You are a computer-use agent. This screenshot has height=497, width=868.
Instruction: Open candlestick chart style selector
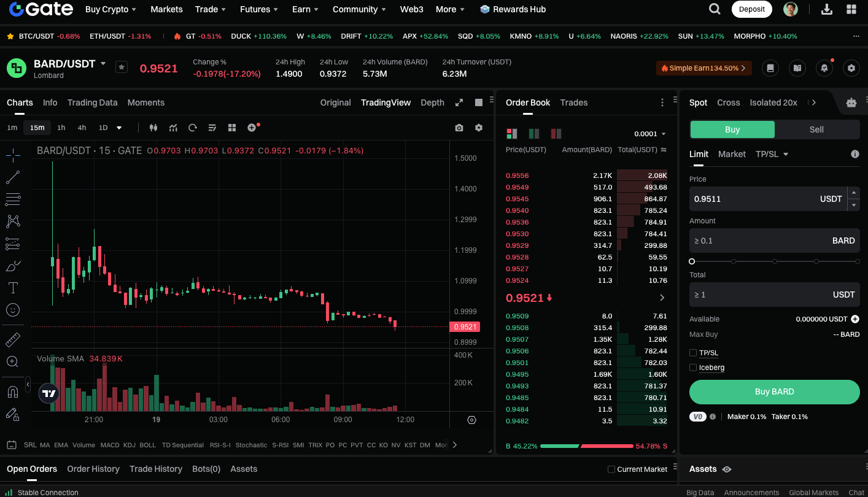tap(153, 128)
